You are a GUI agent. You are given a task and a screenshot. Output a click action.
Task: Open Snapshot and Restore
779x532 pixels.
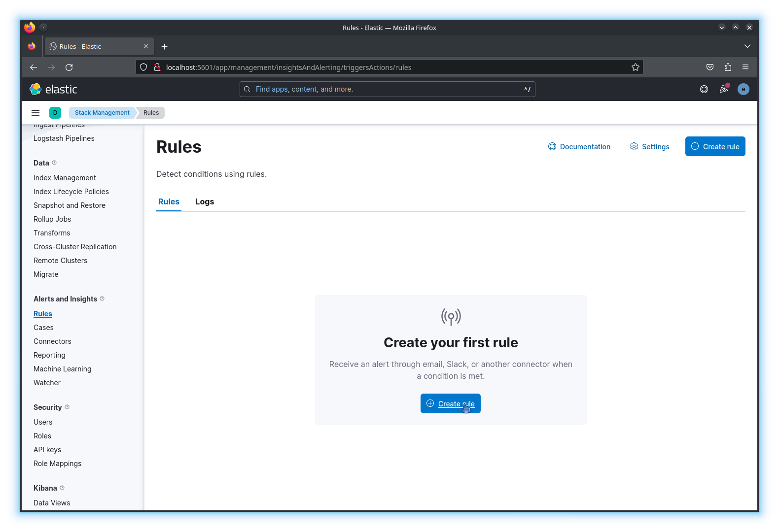(x=70, y=205)
